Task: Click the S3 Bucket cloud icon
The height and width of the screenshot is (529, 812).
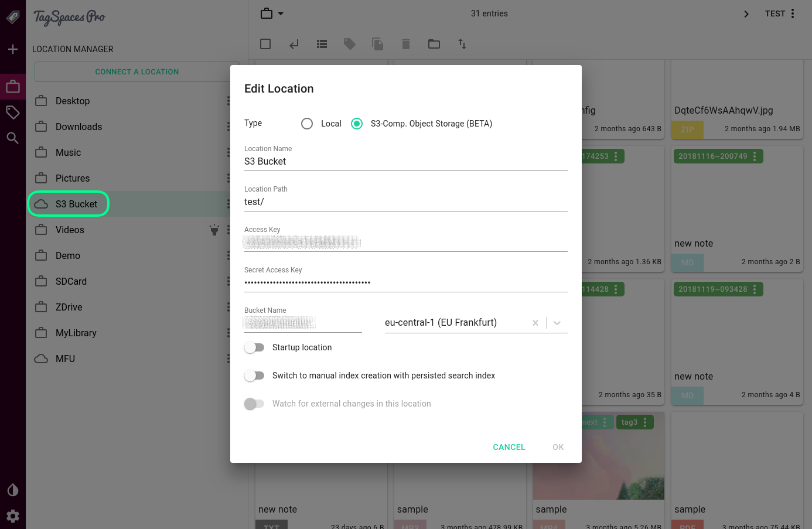Action: [41, 204]
